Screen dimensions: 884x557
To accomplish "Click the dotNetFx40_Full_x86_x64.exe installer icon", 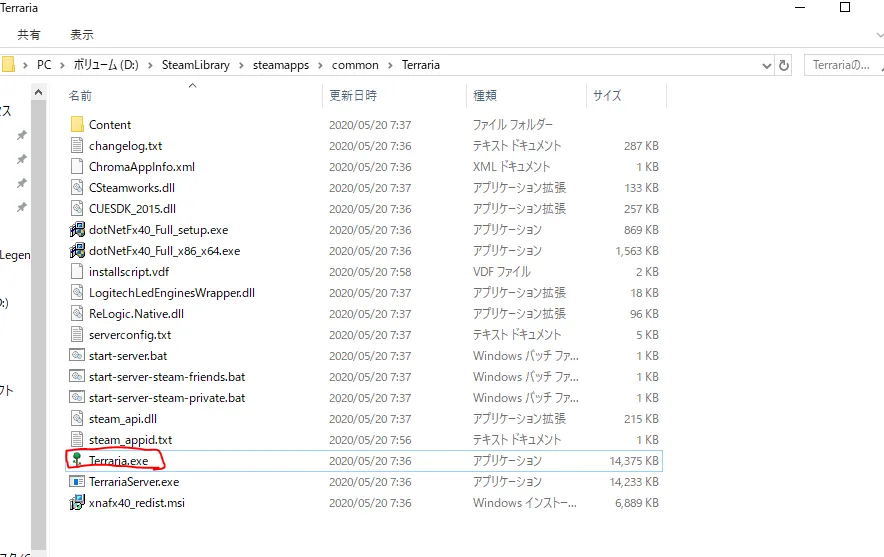I will coord(77,250).
